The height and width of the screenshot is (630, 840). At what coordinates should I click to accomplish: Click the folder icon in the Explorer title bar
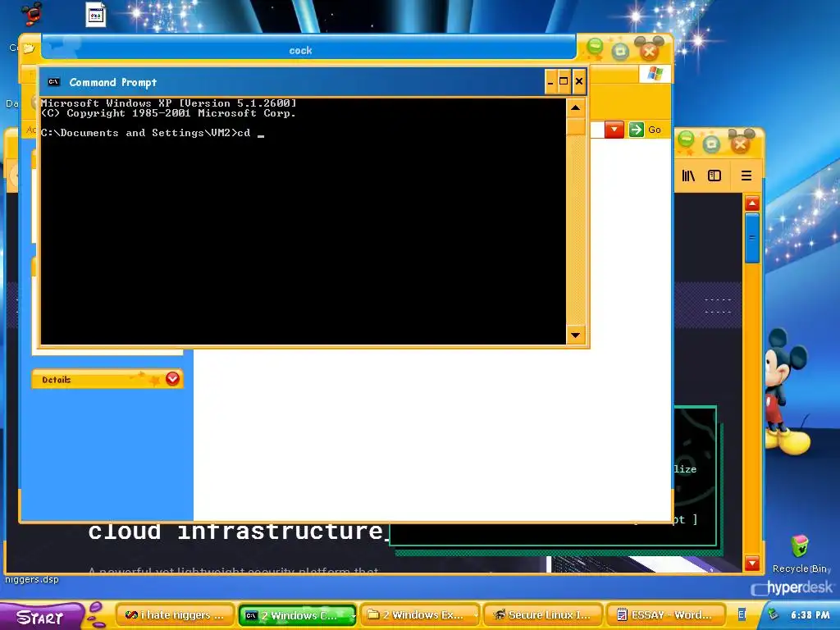(x=29, y=48)
